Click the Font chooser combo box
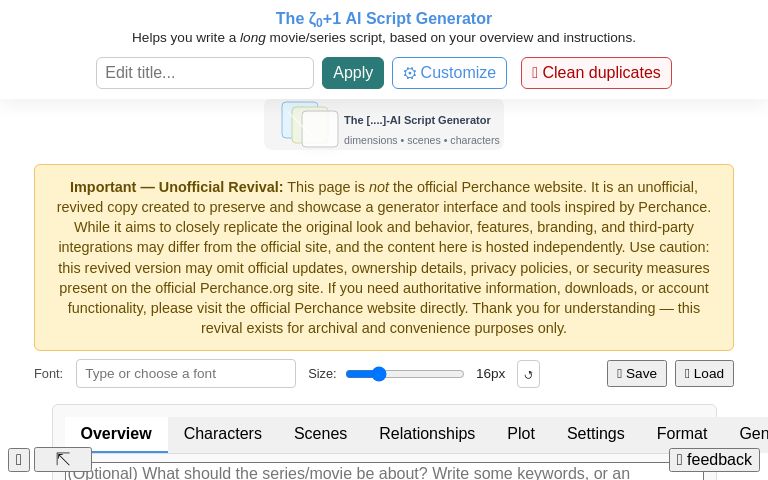Viewport: 768px width, 480px height. click(x=186, y=373)
